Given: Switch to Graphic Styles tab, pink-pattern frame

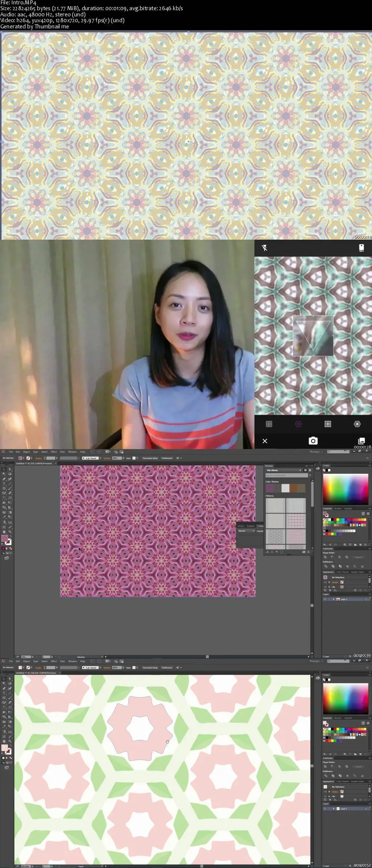Looking at the screenshot, I should (357, 572).
